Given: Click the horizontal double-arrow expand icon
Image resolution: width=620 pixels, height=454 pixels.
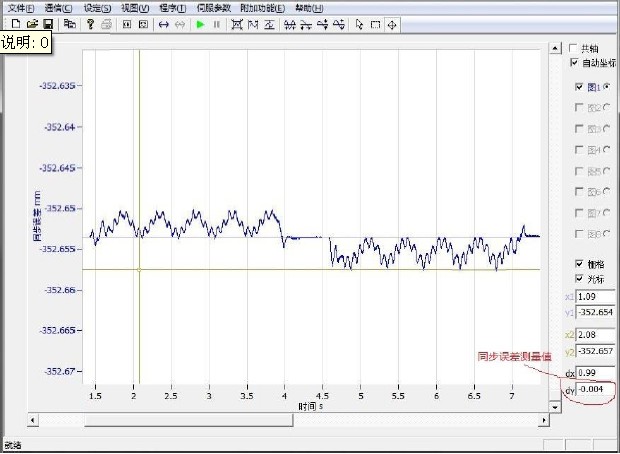Looking at the screenshot, I should [x=164, y=23].
